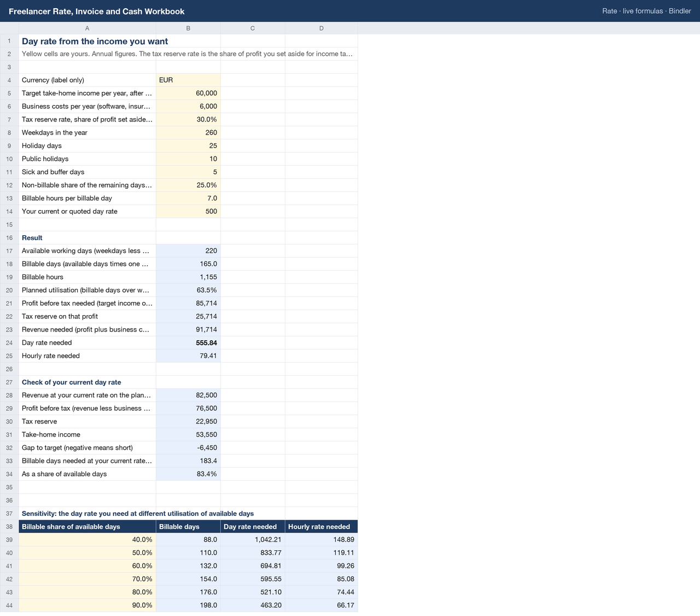Select take-home income 53,550
The image size is (700, 616).
coord(188,434)
